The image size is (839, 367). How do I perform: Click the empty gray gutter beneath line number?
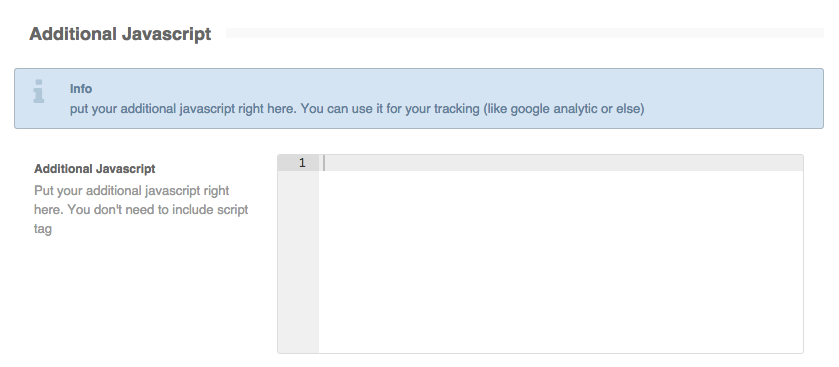click(298, 262)
